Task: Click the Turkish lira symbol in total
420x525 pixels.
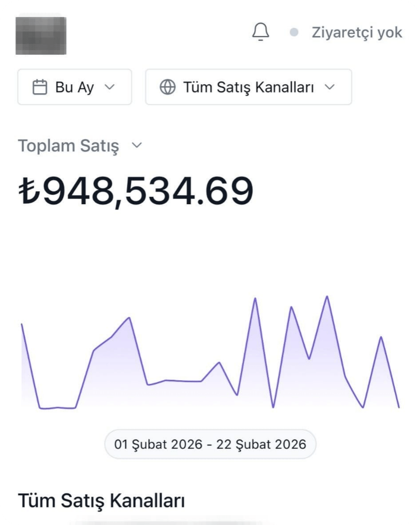Action: [30, 191]
